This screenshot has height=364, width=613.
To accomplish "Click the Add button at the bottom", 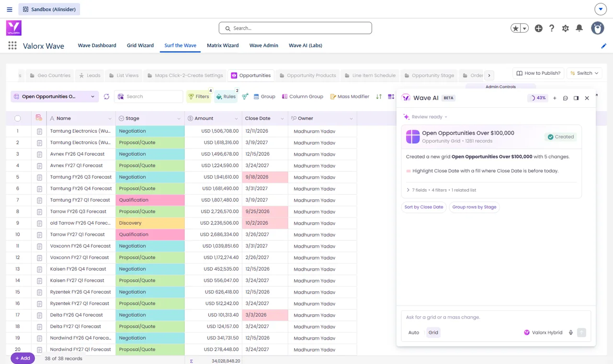I will pyautogui.click(x=23, y=358).
